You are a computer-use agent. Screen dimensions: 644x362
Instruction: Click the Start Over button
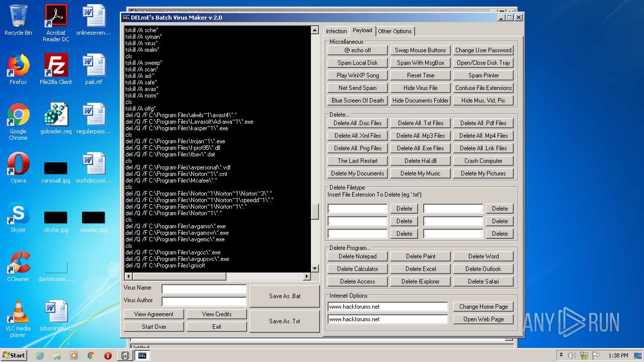click(154, 327)
